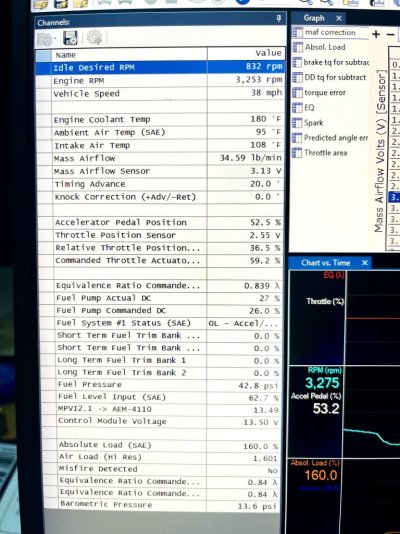Pin the Channels panel using pushpin icon

[x=279, y=19]
